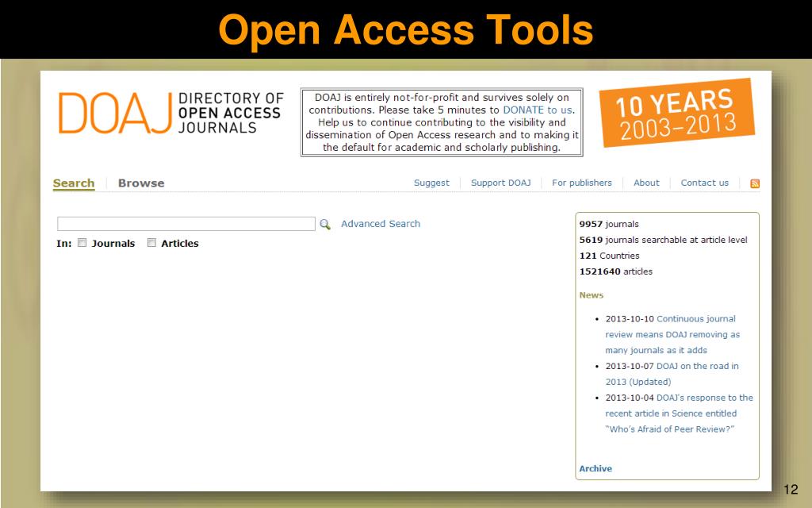Viewport: 812px width, 508px height.
Task: Open the About menu link
Action: [x=646, y=183]
